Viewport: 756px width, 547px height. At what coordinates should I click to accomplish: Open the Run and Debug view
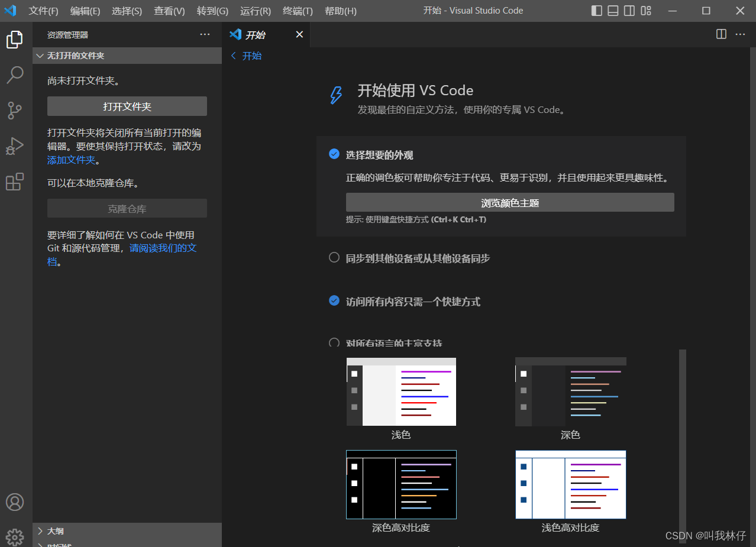[15, 146]
